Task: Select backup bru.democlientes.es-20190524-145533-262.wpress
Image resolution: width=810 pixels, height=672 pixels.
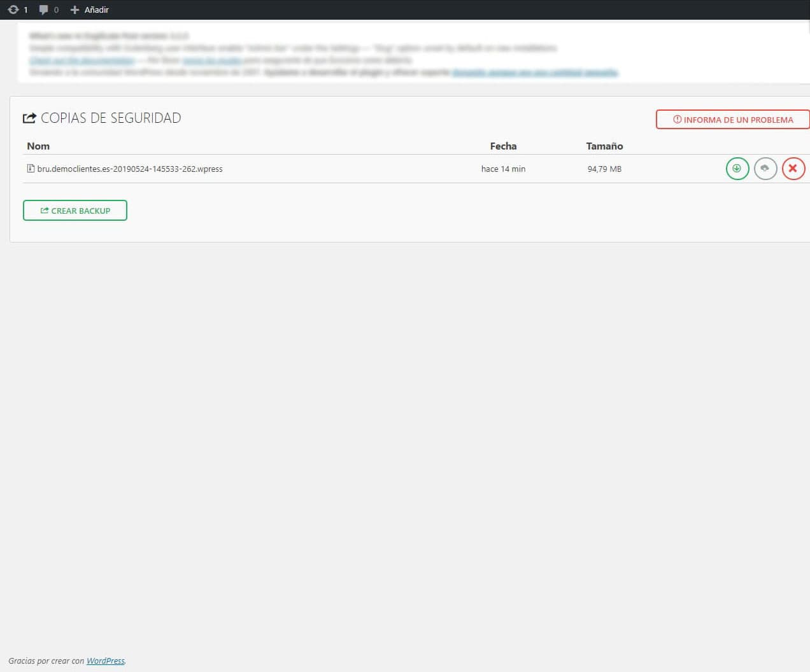Action: pyautogui.click(x=130, y=169)
